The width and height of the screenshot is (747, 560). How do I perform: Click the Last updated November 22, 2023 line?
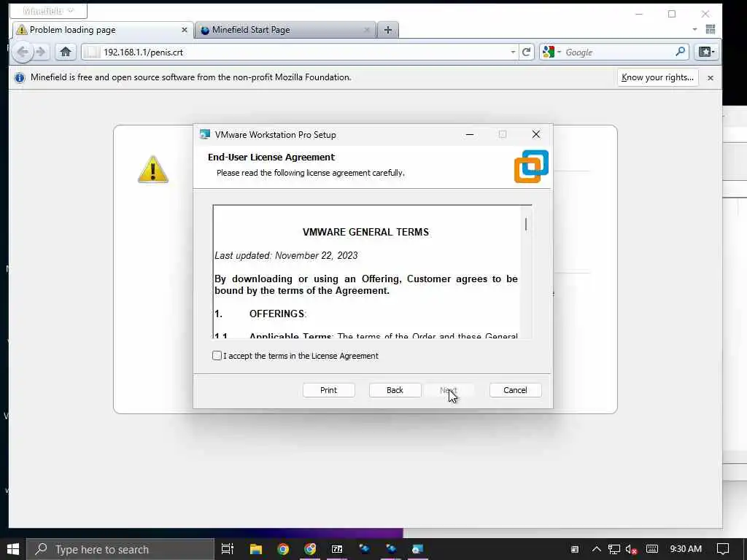coord(286,256)
